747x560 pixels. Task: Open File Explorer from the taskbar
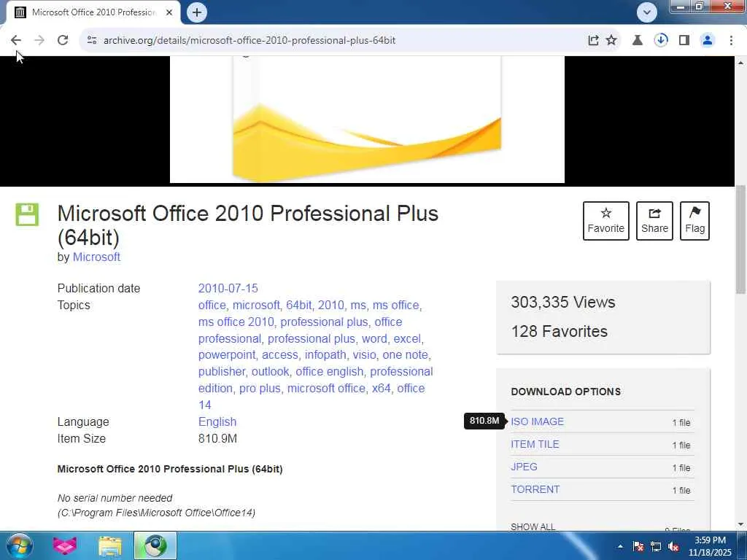click(x=110, y=545)
